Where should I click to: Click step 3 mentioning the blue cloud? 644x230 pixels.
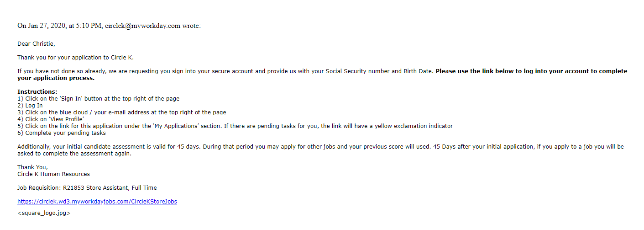point(122,112)
